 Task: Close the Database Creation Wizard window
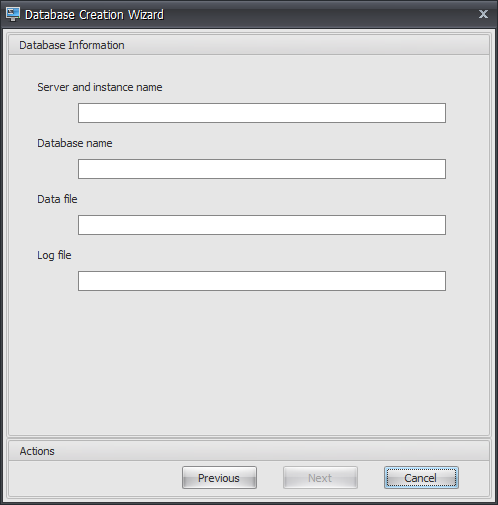(x=483, y=14)
